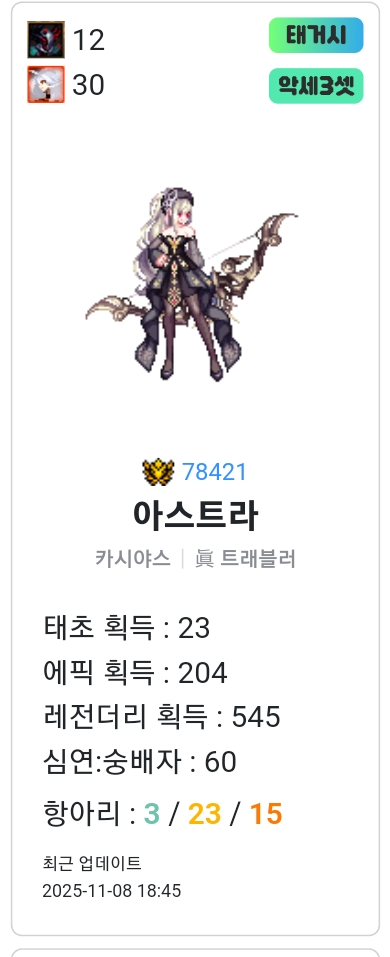Click the orange 15 in 항아리 row
Screen dimensions: 390x957
[266, 814]
